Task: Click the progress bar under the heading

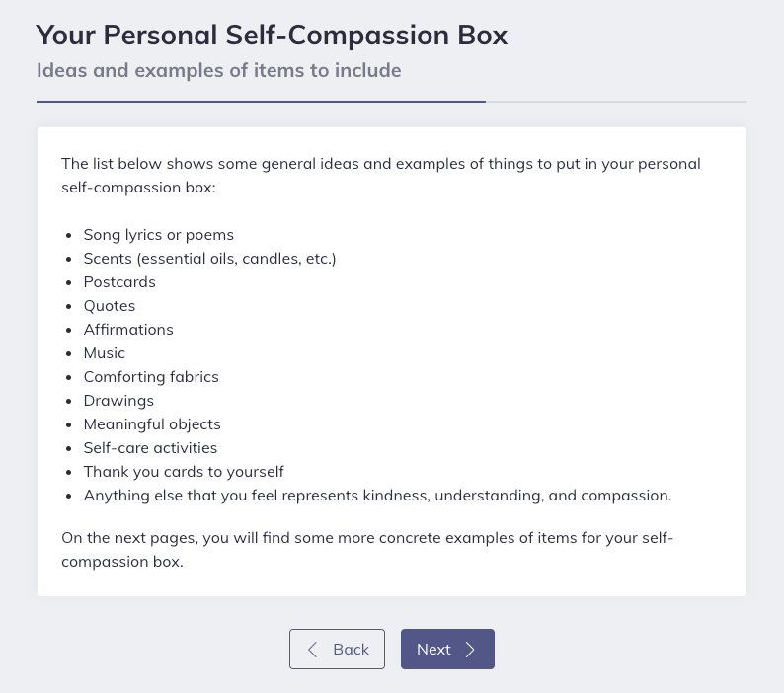Action: (x=391, y=102)
